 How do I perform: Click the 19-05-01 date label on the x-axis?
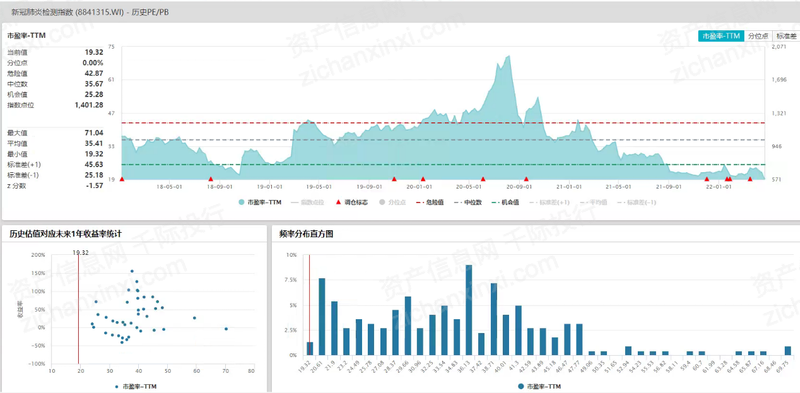tap(318, 187)
